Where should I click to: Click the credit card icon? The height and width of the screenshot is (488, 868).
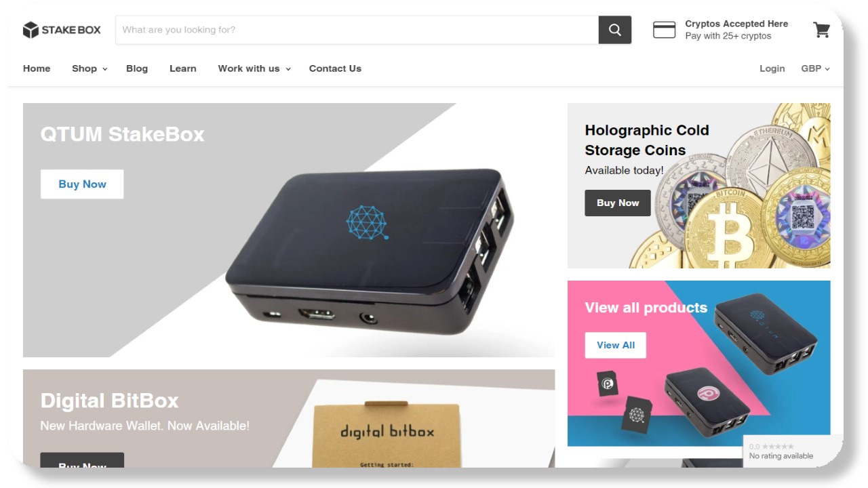coord(664,30)
